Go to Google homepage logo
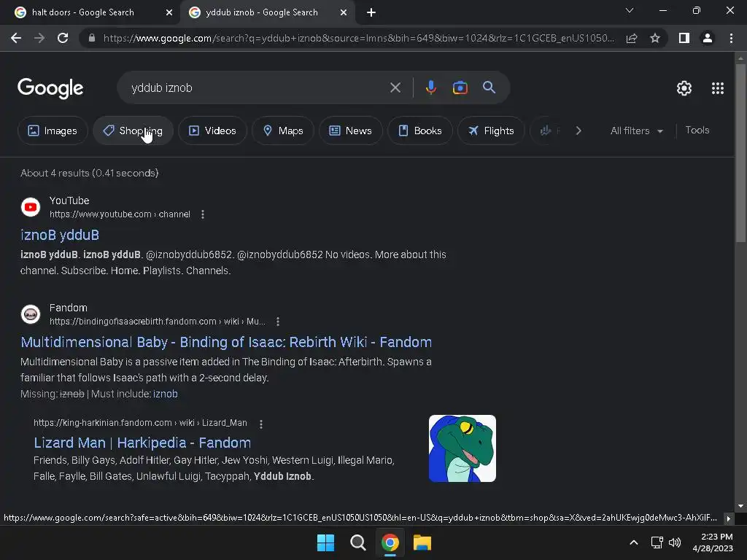 pos(50,88)
